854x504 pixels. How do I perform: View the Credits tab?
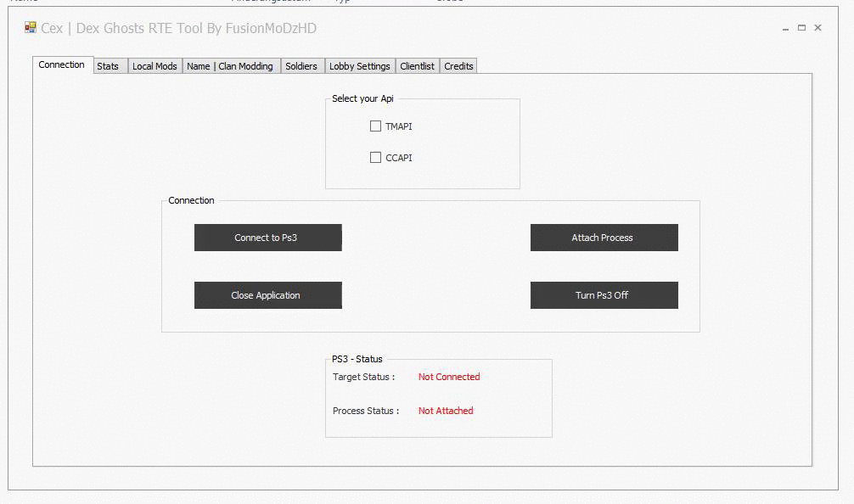click(x=458, y=66)
